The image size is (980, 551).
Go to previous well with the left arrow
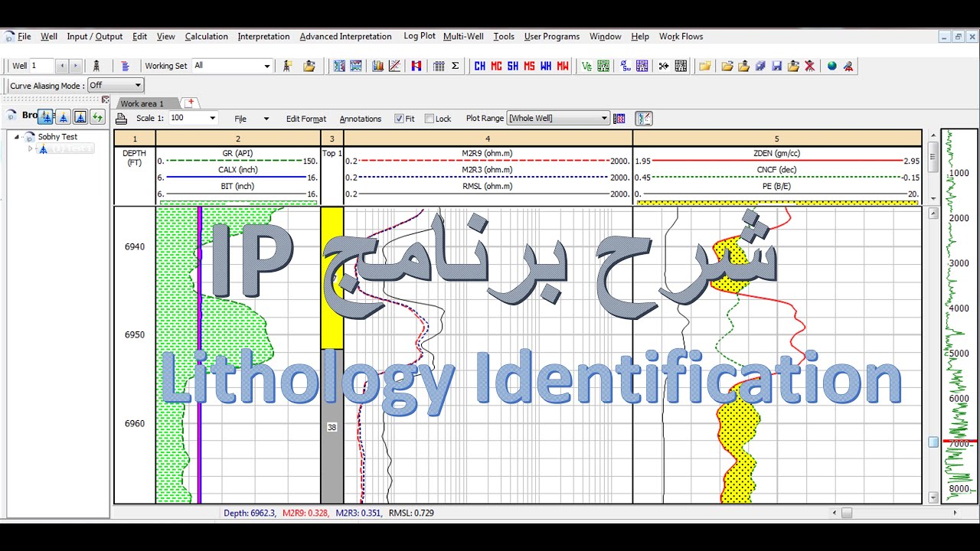coord(62,66)
